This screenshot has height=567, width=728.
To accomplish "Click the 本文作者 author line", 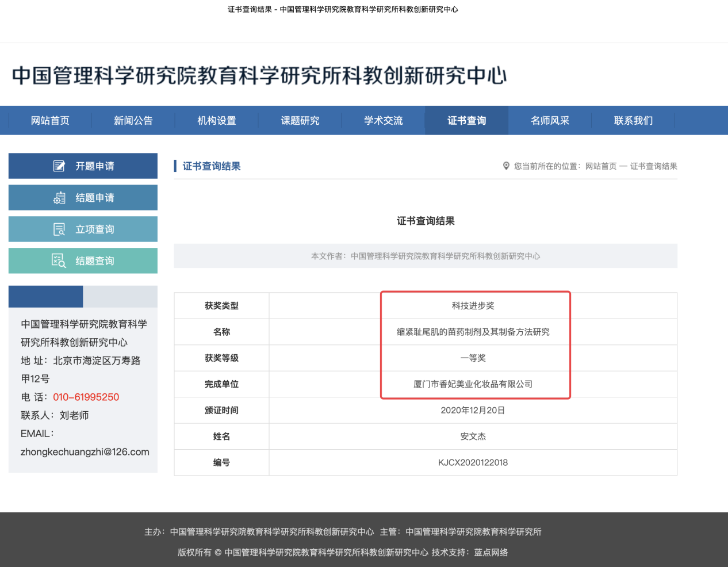I will [x=426, y=256].
